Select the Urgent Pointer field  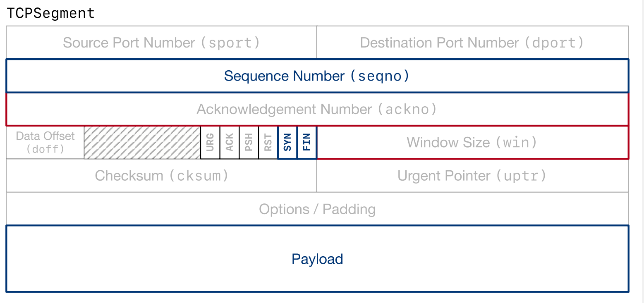(472, 176)
